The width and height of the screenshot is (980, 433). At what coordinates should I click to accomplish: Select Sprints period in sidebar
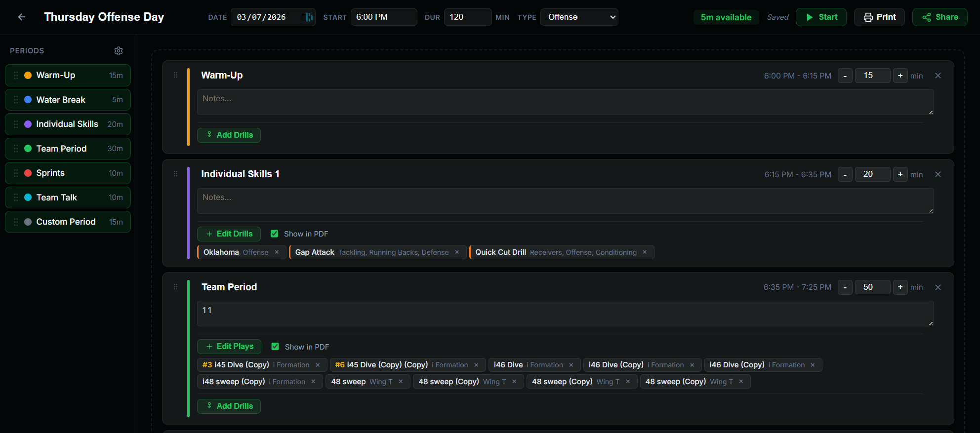(68, 173)
